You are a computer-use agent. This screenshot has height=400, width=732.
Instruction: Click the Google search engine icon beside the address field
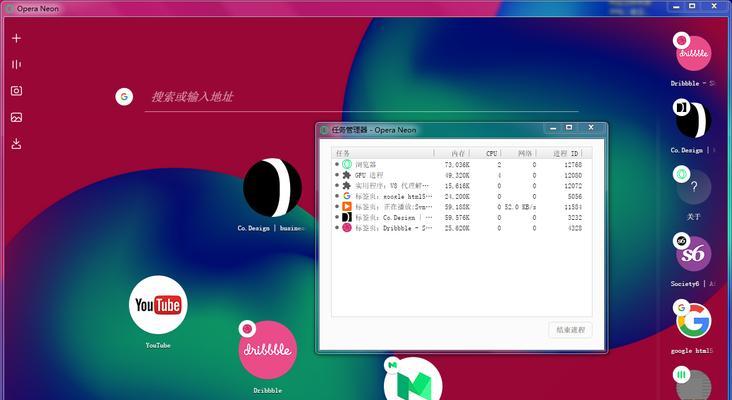(x=124, y=97)
